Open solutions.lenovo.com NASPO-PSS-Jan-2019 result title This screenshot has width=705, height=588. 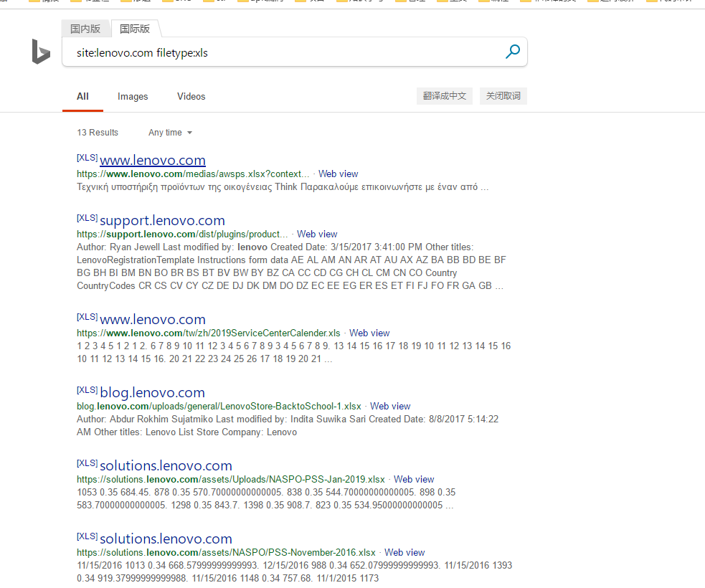pyautogui.click(x=166, y=465)
